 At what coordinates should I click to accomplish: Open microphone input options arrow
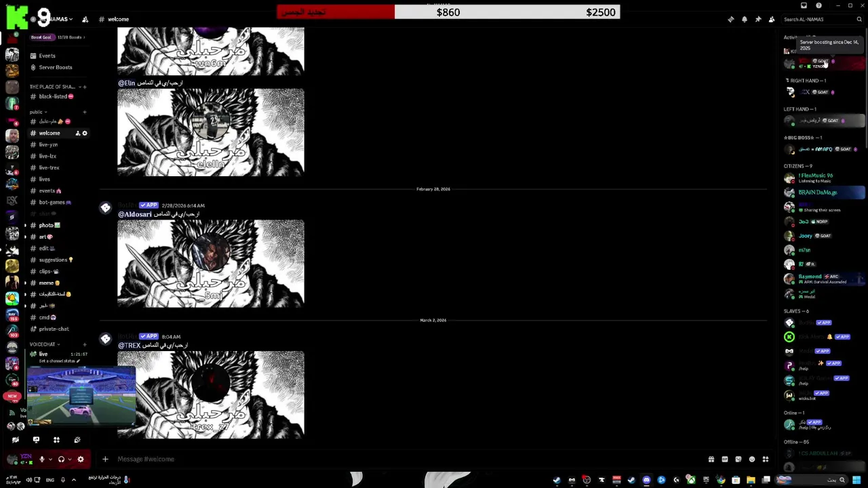coord(50,459)
